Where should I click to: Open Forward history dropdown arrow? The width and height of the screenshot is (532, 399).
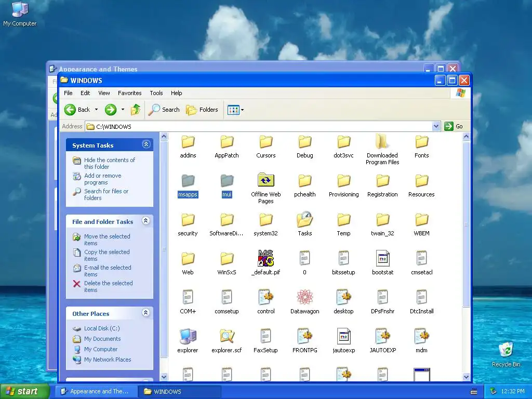pos(123,110)
